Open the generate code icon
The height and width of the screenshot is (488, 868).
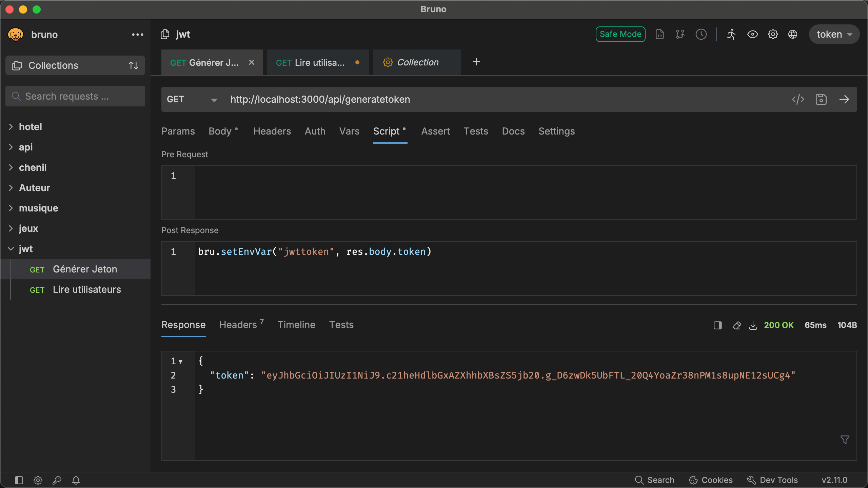pos(798,99)
